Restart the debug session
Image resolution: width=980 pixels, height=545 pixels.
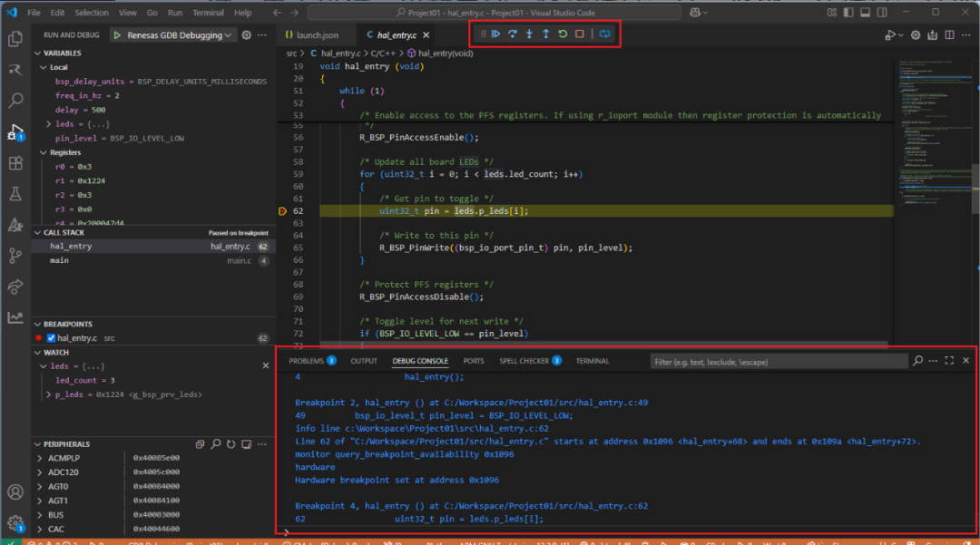[x=563, y=34]
